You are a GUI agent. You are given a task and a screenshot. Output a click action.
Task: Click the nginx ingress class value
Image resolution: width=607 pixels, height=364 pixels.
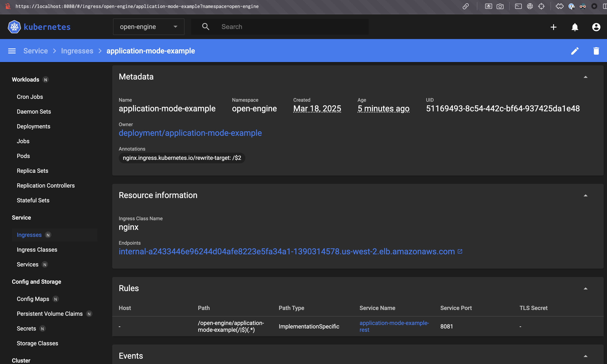[x=129, y=227]
